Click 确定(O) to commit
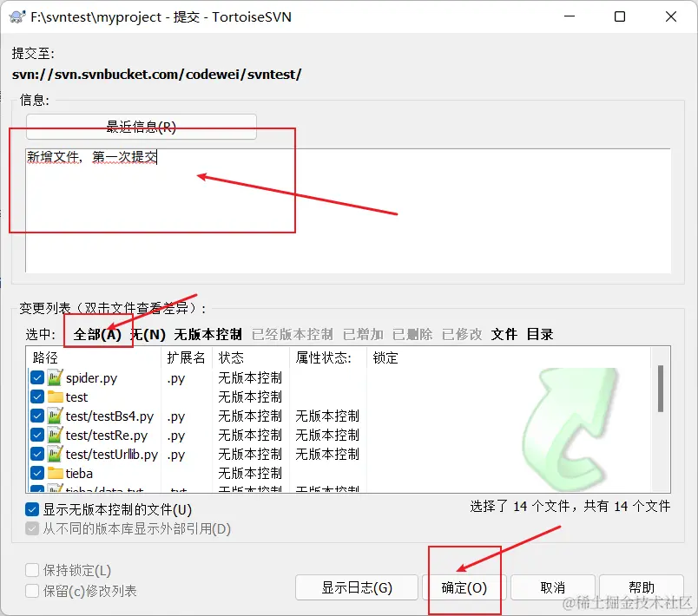 click(x=464, y=587)
